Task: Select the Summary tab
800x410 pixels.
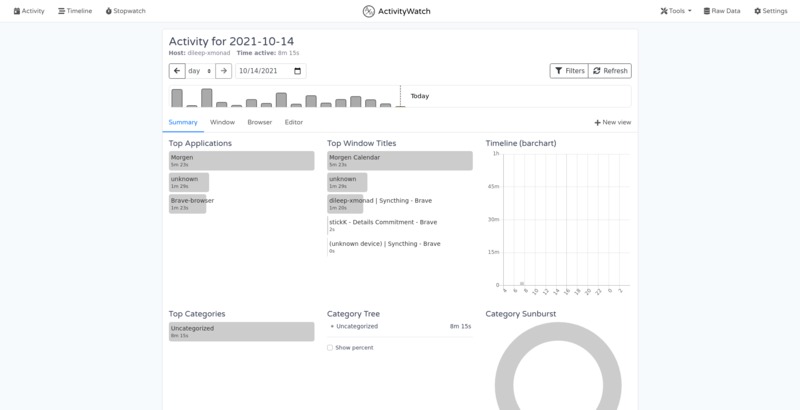Action: [x=183, y=122]
